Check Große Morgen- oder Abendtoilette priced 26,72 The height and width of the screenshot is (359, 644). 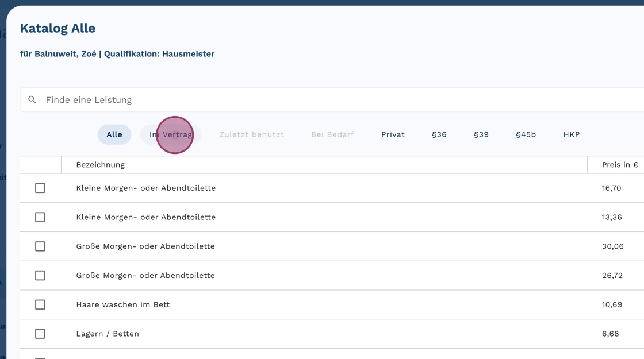click(40, 275)
